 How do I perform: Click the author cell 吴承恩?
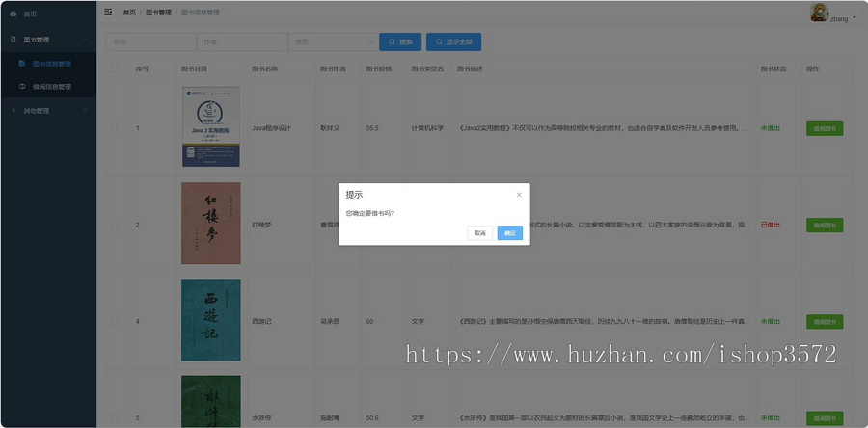pyautogui.click(x=330, y=321)
